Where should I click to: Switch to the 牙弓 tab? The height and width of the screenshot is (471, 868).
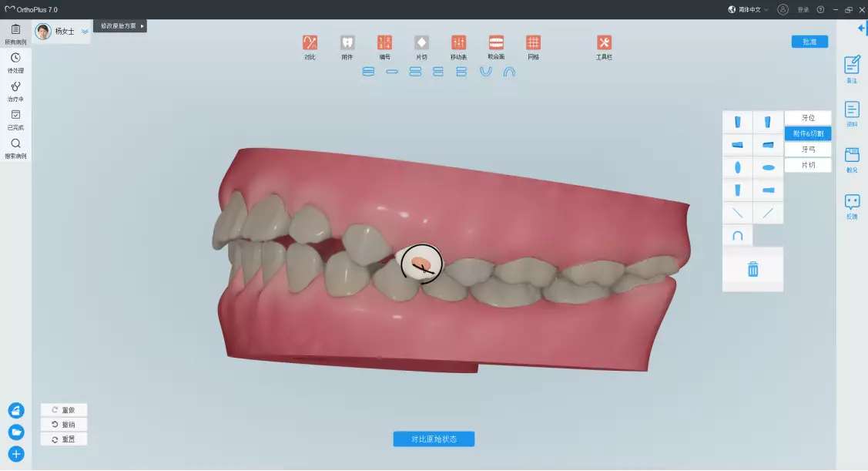808,150
